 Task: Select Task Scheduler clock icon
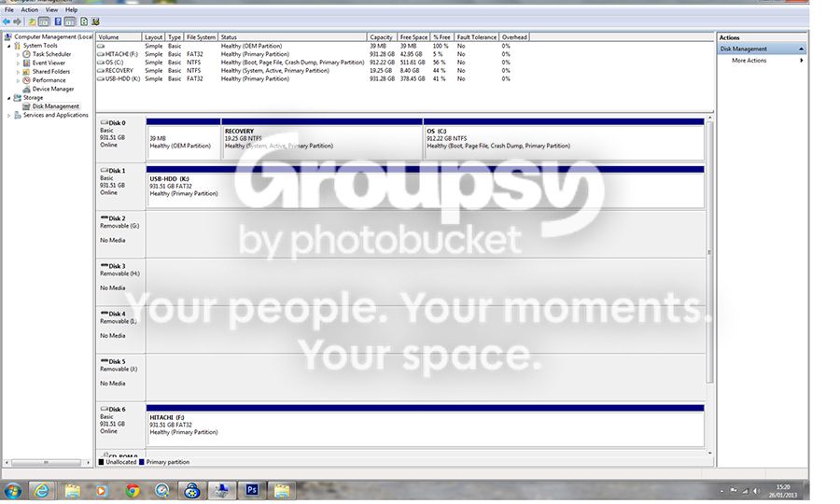(26, 54)
